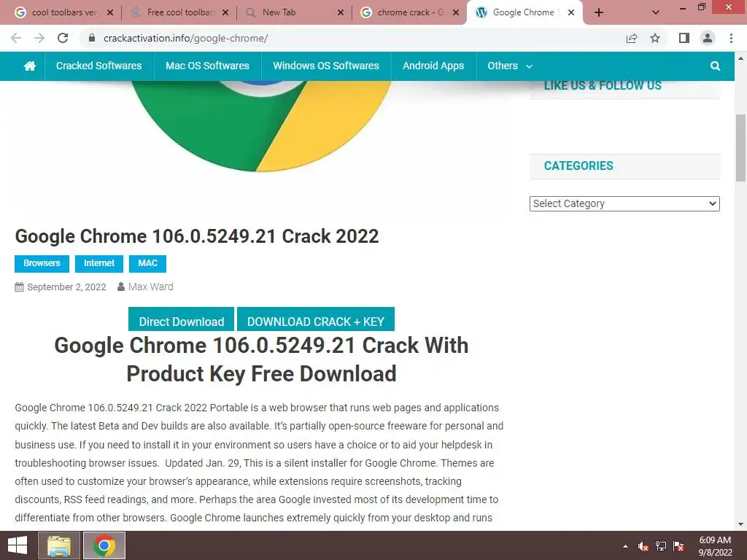
Task: Close the 'Free cool toolbar' tab
Action: (225, 12)
